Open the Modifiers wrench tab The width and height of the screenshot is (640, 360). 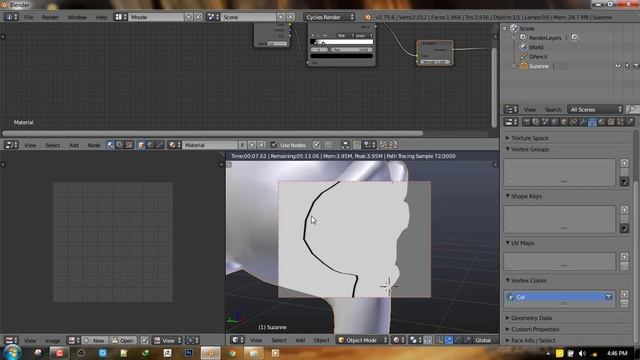coord(582,122)
